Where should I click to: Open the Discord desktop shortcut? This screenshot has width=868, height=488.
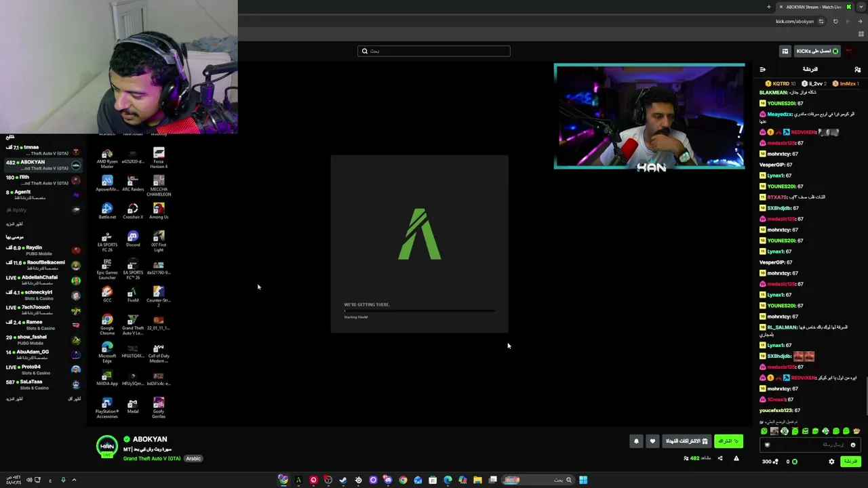[133, 239]
